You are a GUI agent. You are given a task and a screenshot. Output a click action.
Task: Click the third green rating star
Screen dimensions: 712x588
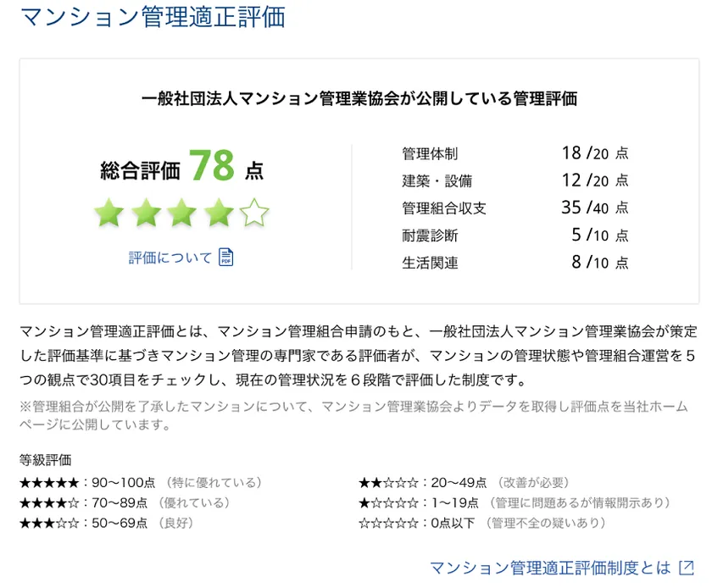pos(181,213)
